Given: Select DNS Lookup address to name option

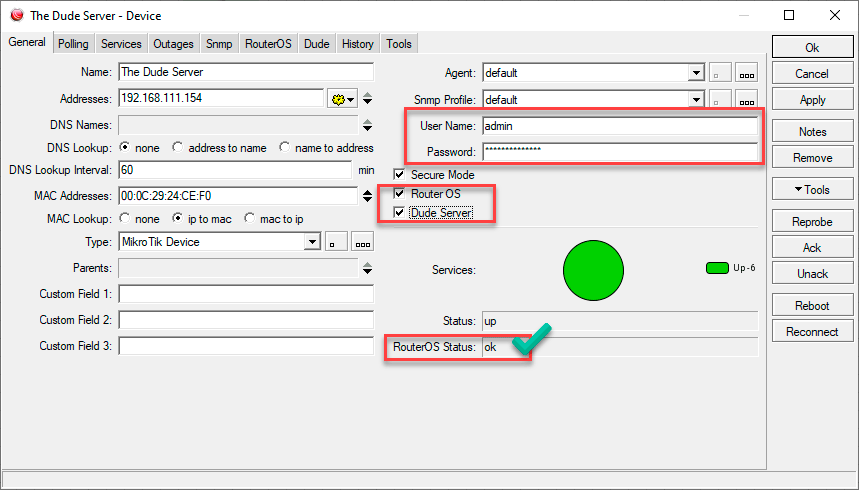Looking at the screenshot, I should pyautogui.click(x=177, y=147).
